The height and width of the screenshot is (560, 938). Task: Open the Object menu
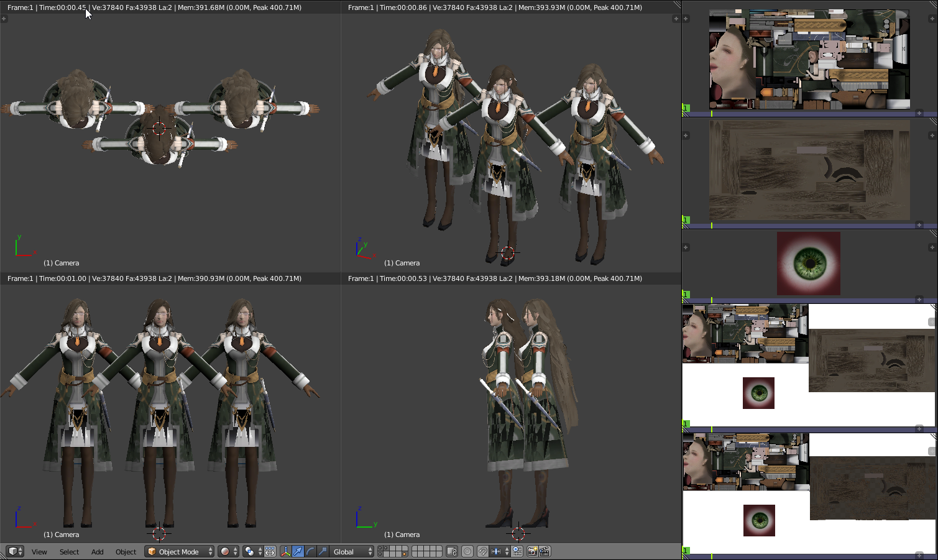126,552
